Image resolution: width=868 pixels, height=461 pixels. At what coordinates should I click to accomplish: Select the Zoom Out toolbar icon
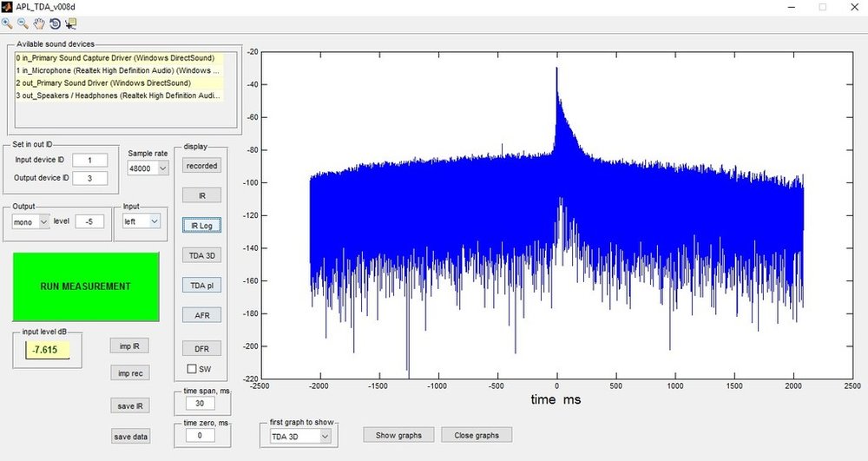point(23,23)
